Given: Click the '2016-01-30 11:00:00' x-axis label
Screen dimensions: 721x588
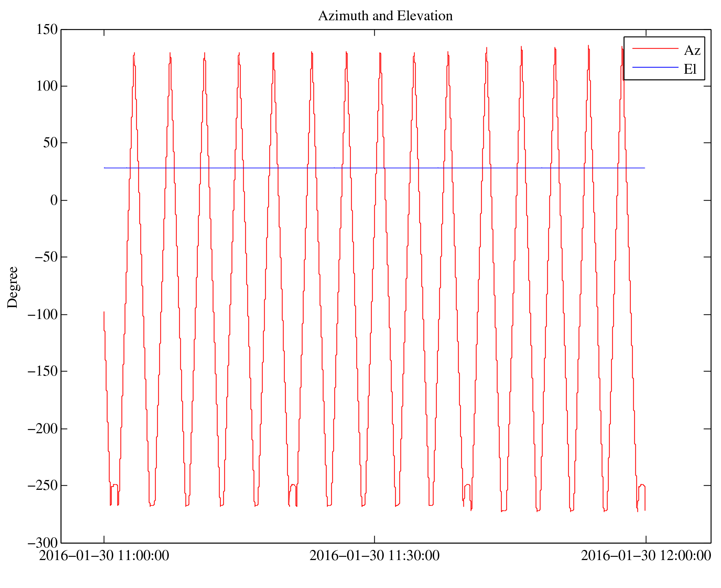Looking at the screenshot, I should pyautogui.click(x=104, y=556).
